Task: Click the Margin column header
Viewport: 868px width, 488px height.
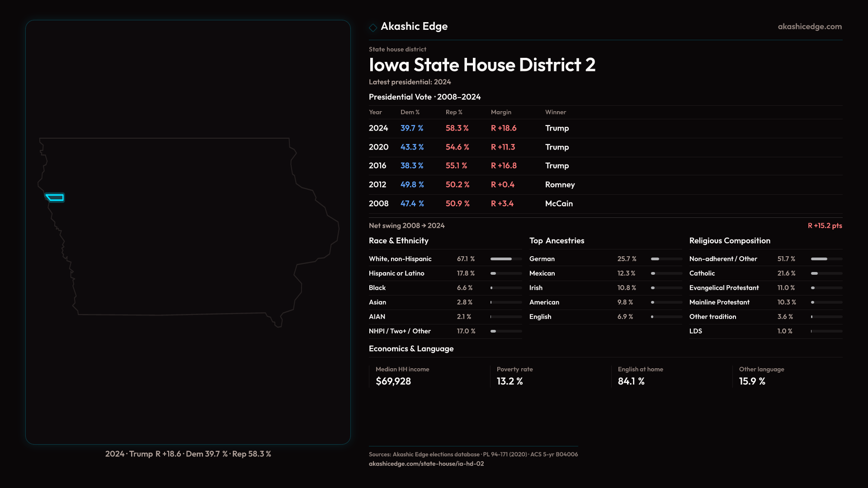Action: tap(501, 112)
